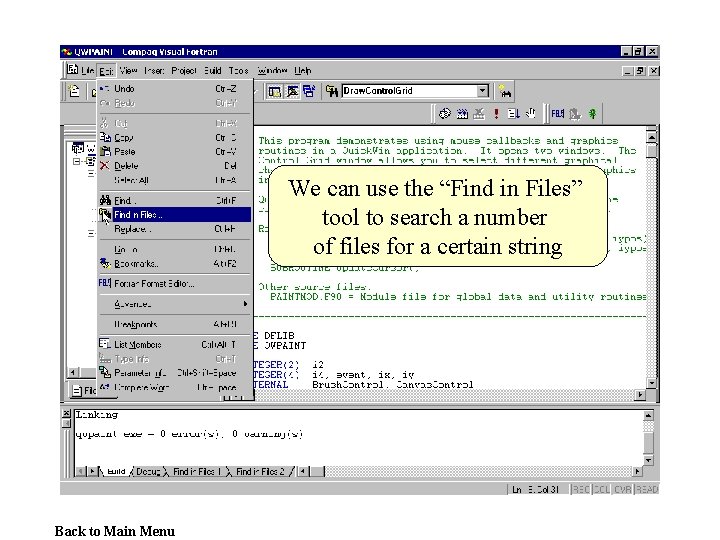
Task: Choose Complete Word from the Edit menu
Action: point(175,388)
